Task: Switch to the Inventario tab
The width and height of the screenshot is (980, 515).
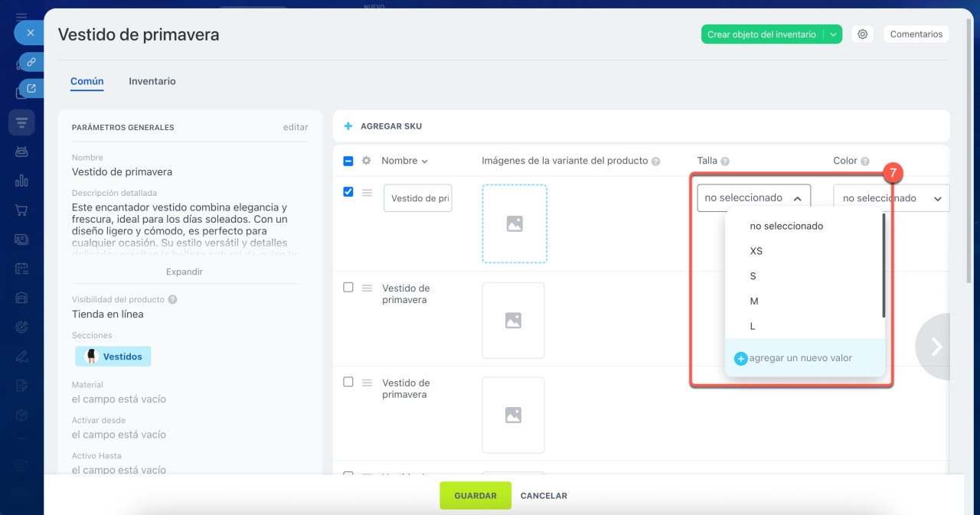Action: tap(152, 81)
